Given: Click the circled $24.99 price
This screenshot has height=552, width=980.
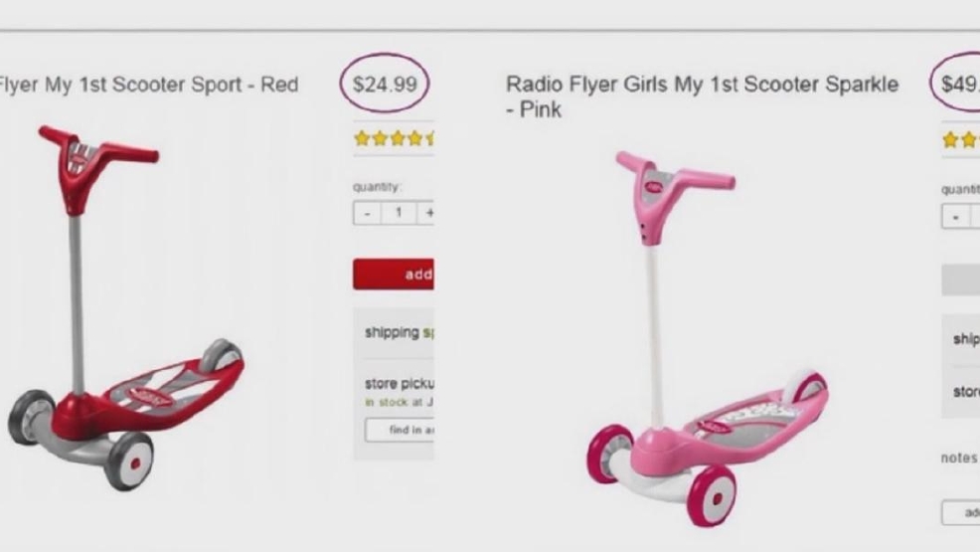Looking at the screenshot, I should tap(385, 84).
